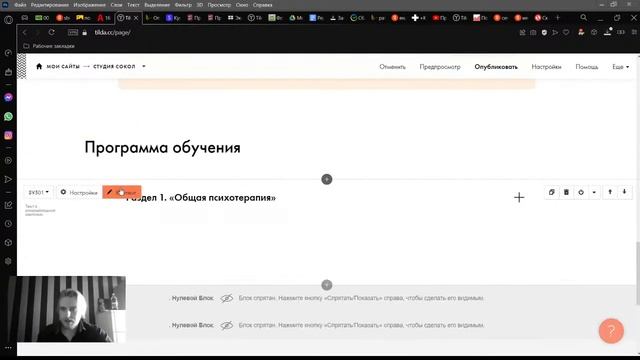Click Отменить in the Tilda top bar

coord(392,67)
